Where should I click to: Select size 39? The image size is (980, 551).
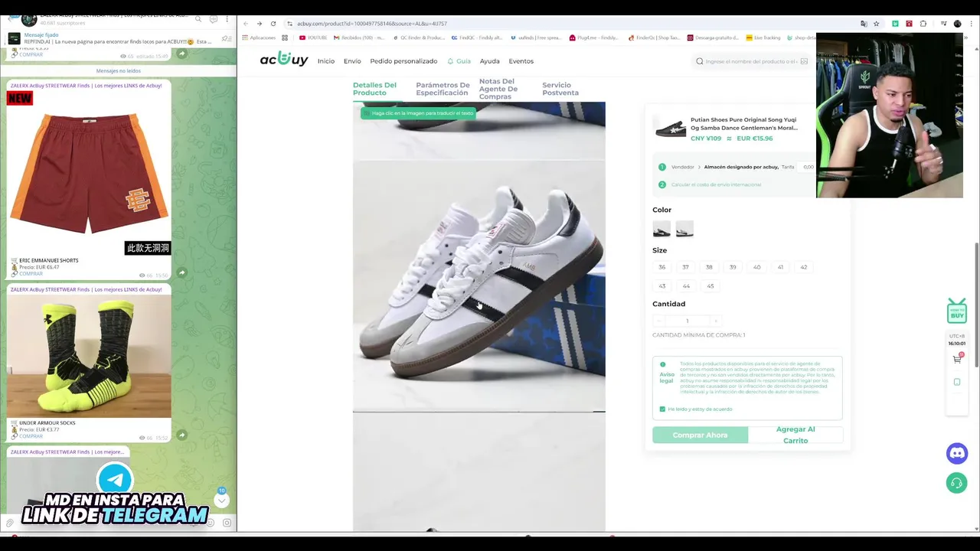[733, 267]
